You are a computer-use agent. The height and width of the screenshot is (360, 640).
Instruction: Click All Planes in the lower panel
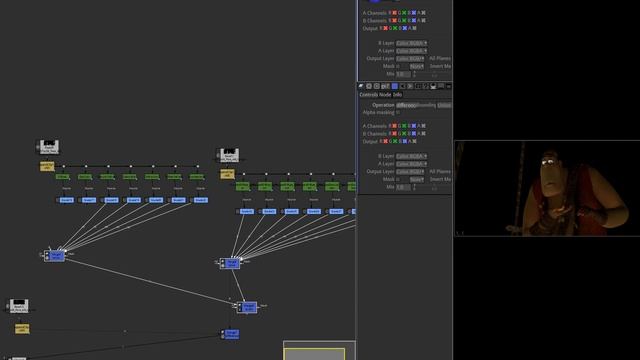pos(440,171)
